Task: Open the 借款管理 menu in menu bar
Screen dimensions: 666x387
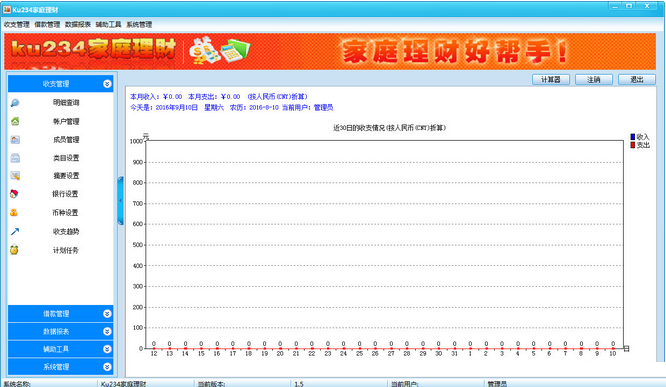Action: [x=47, y=25]
